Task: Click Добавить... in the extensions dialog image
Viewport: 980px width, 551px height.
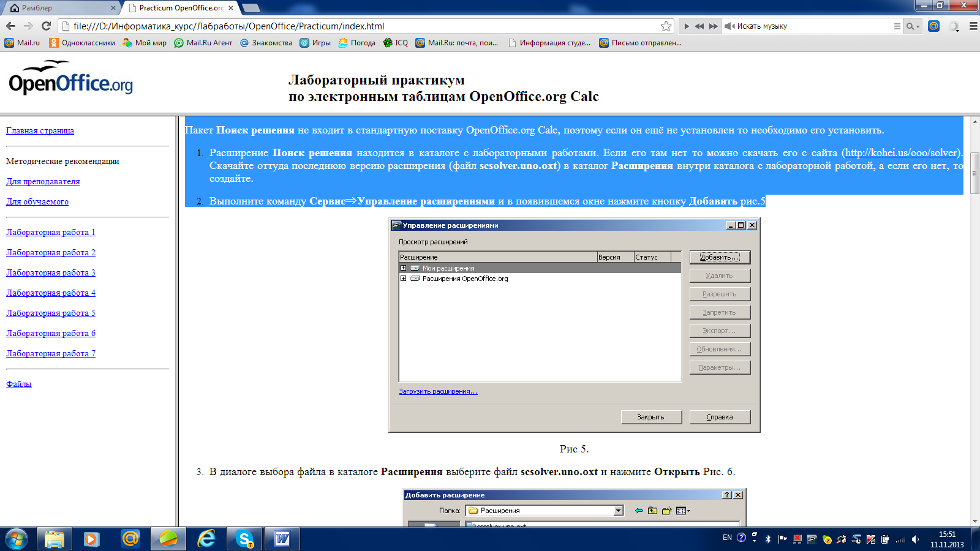Action: (720, 257)
